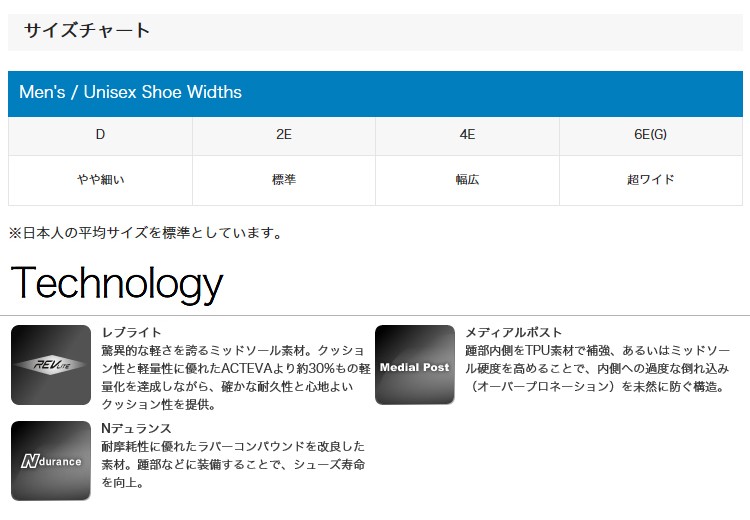
Task: Click the やや細い table cell
Action: 100,180
